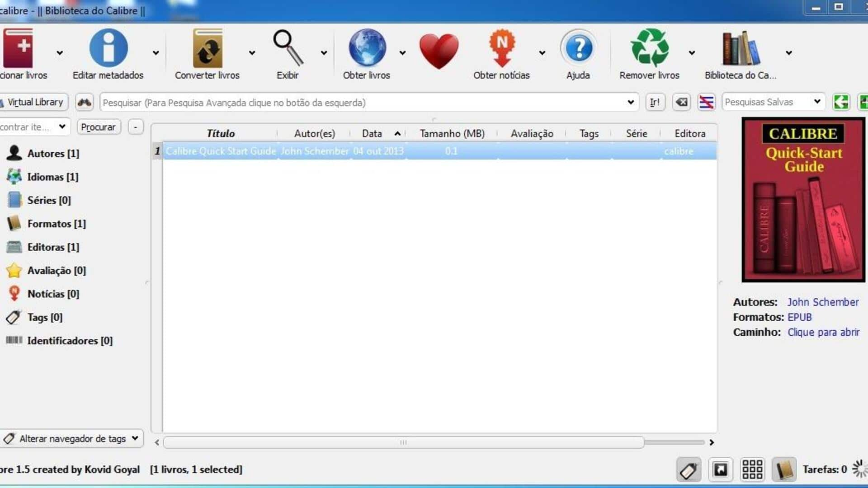
Task: Toggle search highlight flag icon
Action: click(x=706, y=102)
